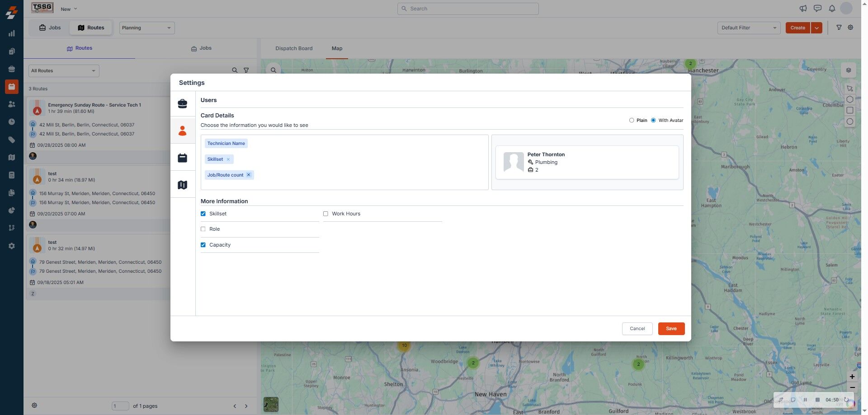868x415 pixels.
Task: Open the briefcase icon in left sidebar
Action: pos(12,69)
